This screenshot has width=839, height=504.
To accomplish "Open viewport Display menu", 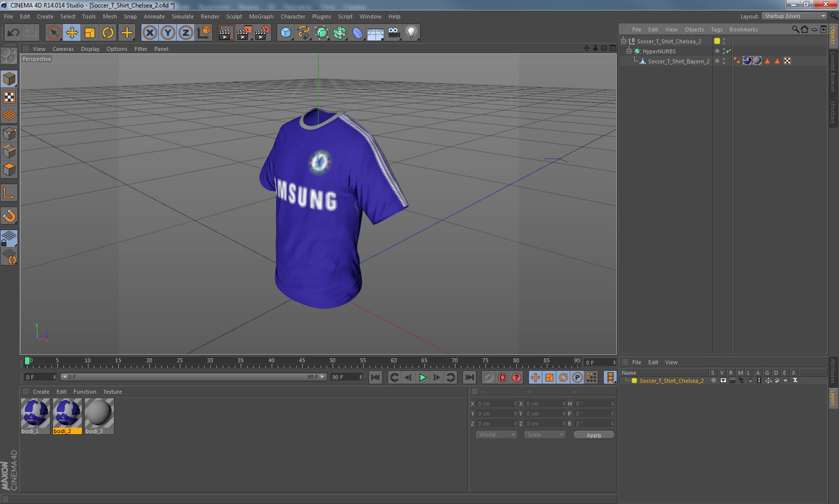I will coord(90,49).
